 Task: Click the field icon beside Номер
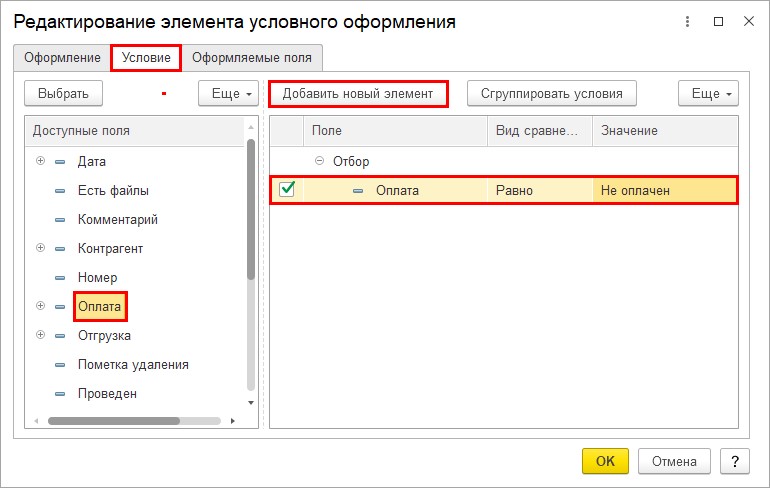[x=60, y=278]
